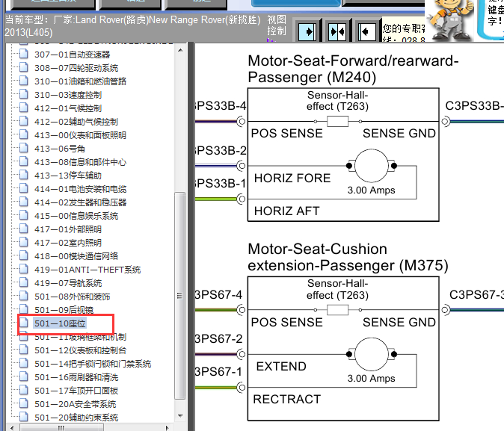504x431 pixels.
Task: Open 412—01气候控制 item
Action: (68, 108)
